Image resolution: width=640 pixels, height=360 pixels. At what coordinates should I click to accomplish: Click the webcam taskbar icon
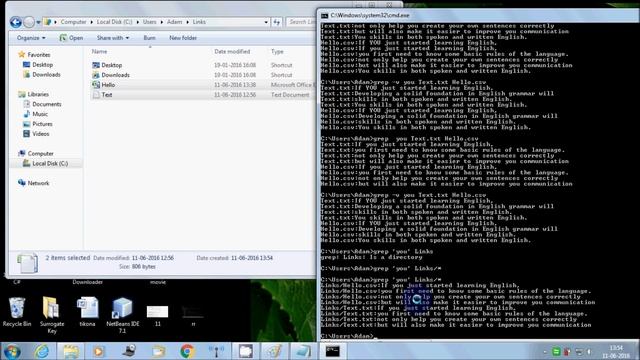click(130, 351)
